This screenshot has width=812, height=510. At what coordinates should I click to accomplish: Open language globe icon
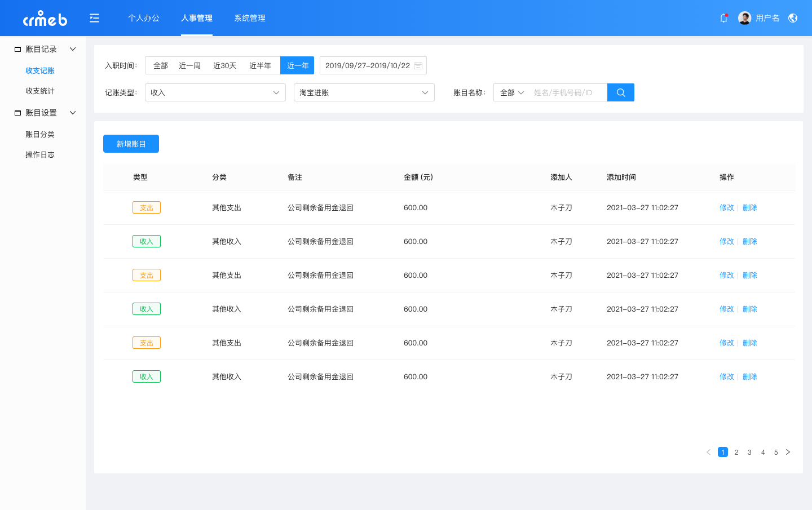(793, 18)
